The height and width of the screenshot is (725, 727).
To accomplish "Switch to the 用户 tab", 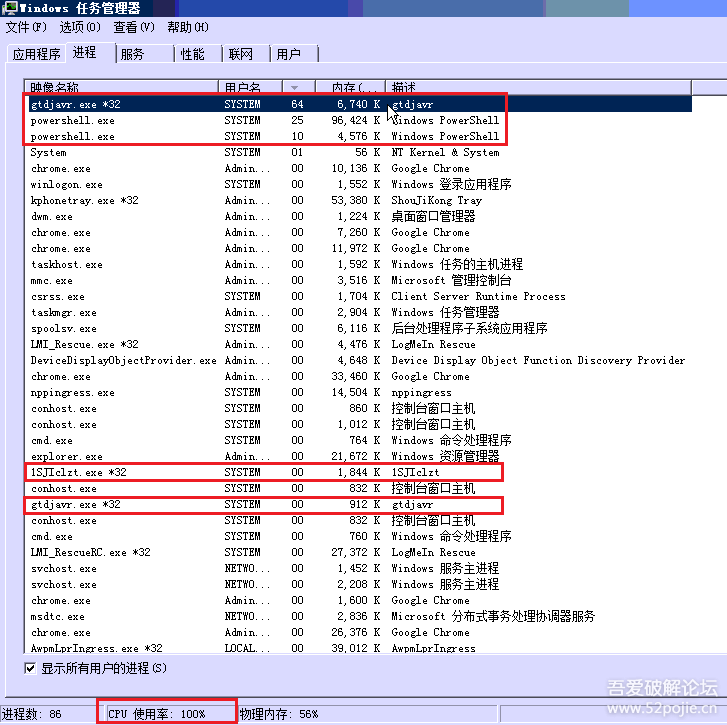I will point(294,54).
